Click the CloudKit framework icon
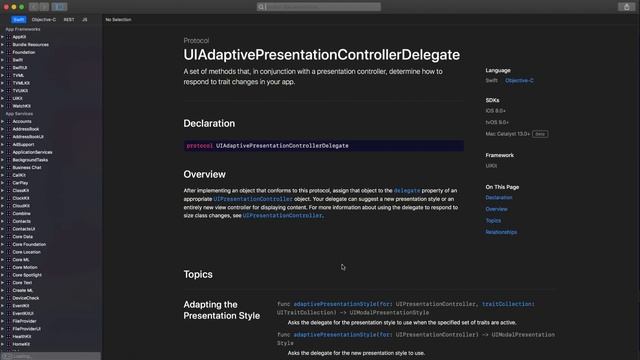640x360 pixels. (x=9, y=206)
